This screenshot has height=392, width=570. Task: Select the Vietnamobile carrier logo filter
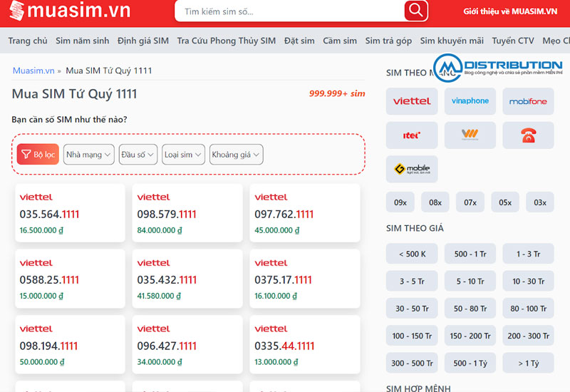(470, 135)
